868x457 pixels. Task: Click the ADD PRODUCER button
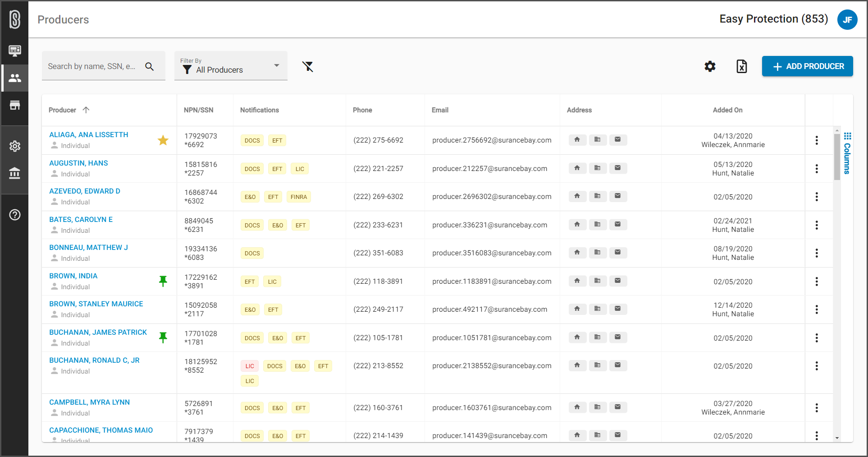pos(807,66)
